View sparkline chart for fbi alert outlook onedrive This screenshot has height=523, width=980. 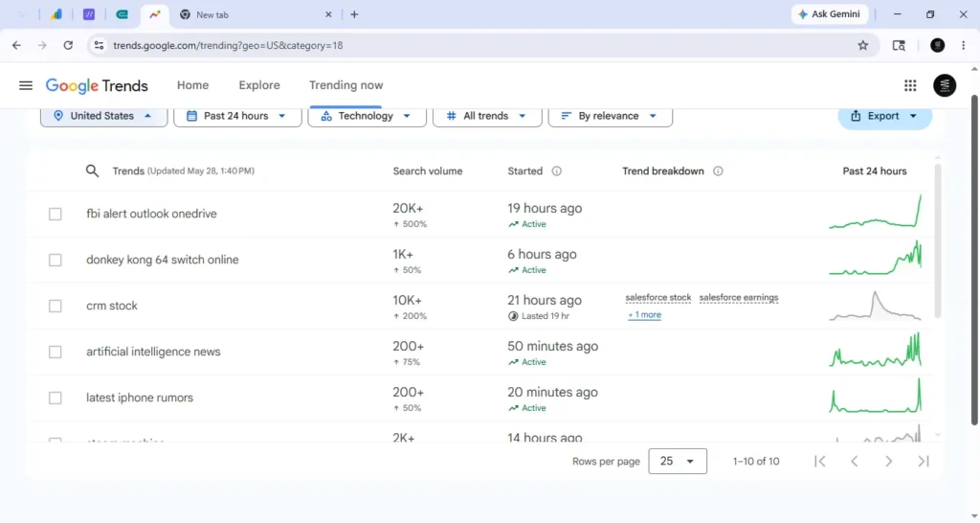point(875,212)
